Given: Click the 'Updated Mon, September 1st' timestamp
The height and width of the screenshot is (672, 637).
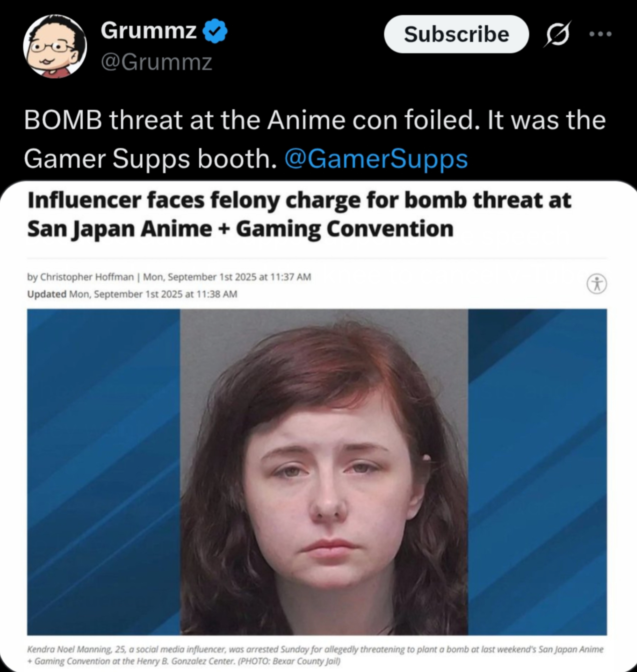Looking at the screenshot, I should (132, 294).
